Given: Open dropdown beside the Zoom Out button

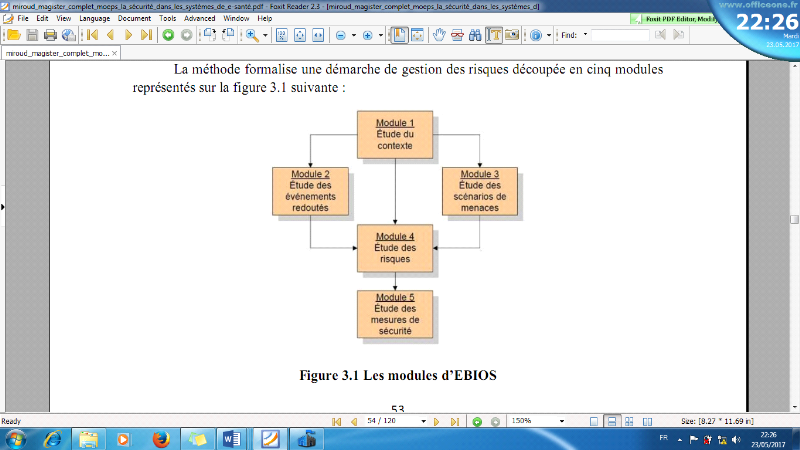Looking at the screenshot, I should click(x=354, y=35).
